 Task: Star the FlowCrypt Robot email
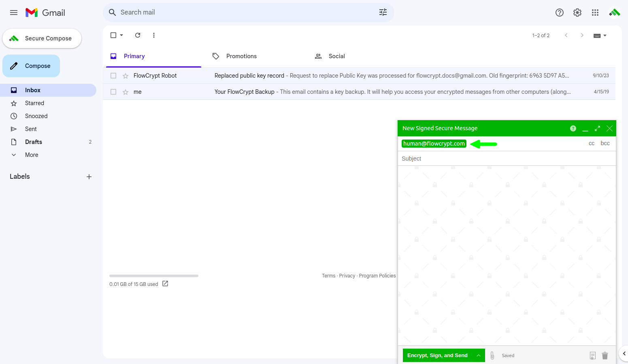126,76
